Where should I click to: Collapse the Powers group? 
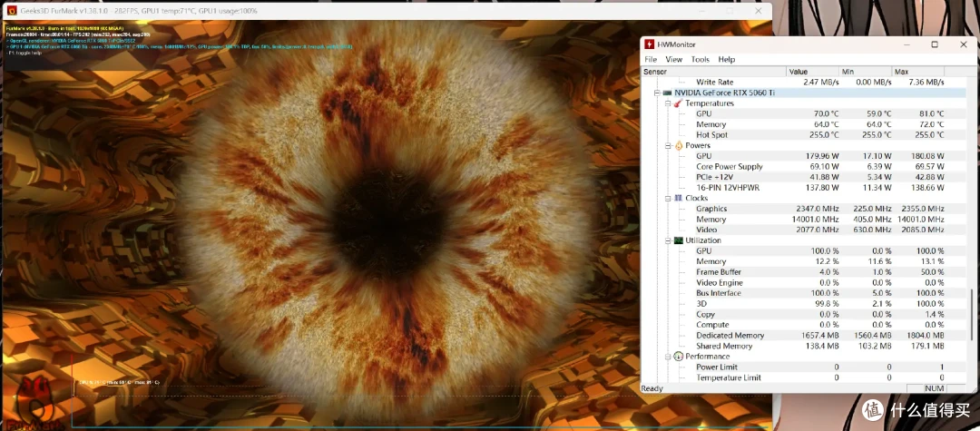[668, 145]
